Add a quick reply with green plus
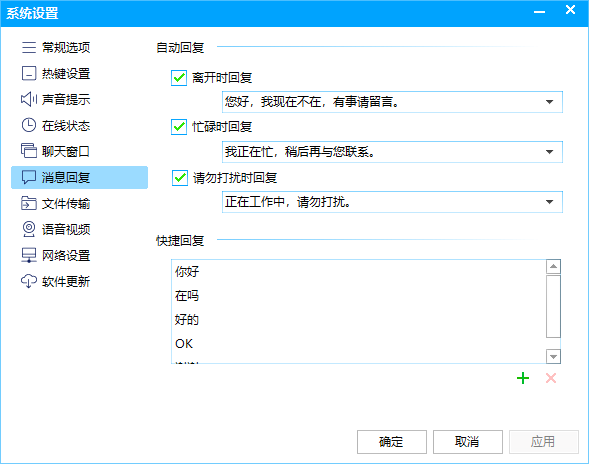The width and height of the screenshot is (589, 464). pos(523,378)
